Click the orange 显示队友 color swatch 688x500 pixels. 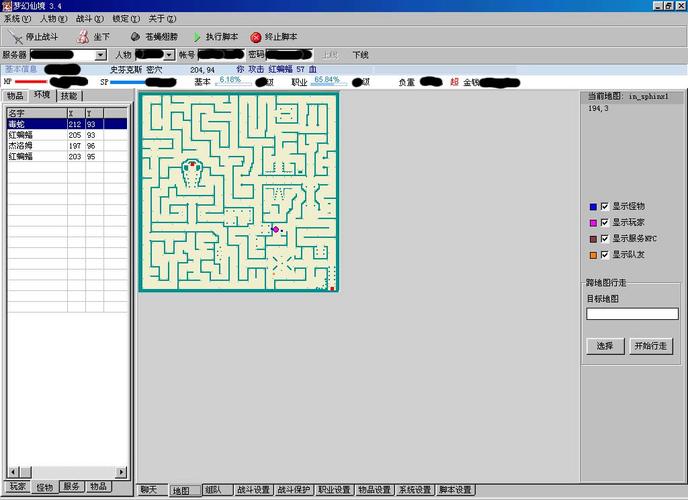592,255
